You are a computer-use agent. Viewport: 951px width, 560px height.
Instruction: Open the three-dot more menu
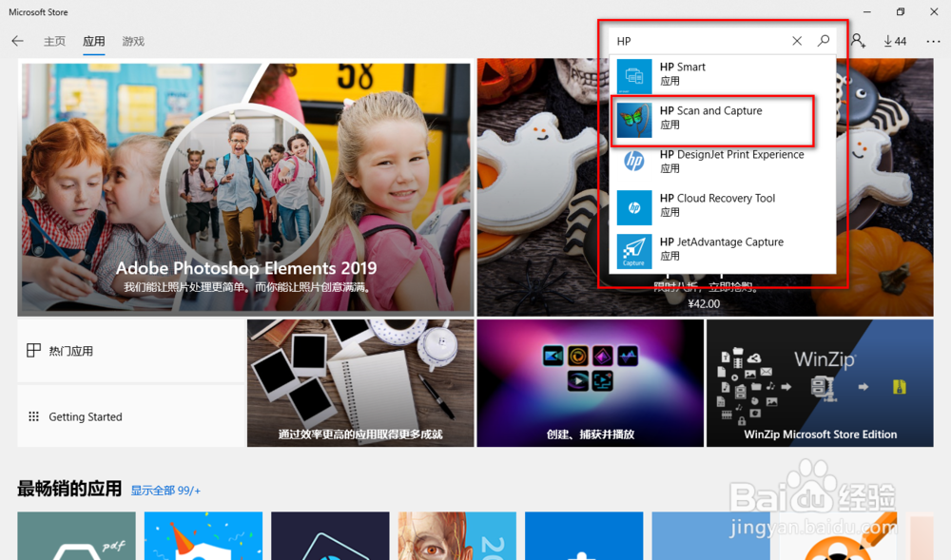(933, 41)
